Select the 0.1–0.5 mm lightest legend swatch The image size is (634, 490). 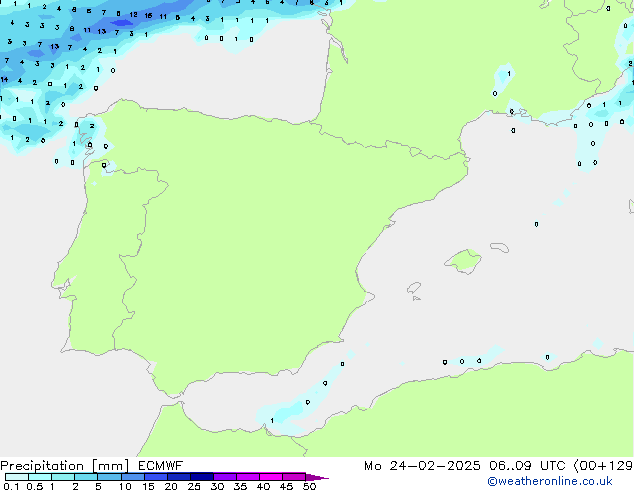[x=17, y=477]
